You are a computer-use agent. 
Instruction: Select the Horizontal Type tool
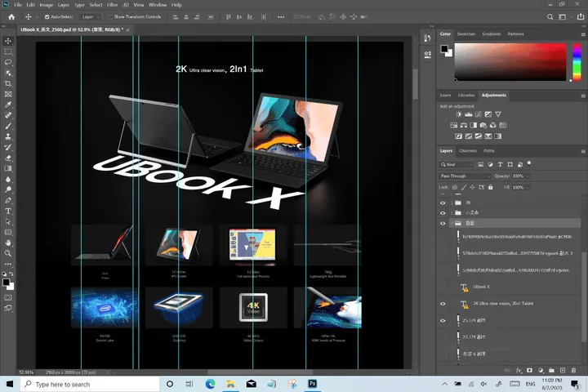pyautogui.click(x=8, y=212)
